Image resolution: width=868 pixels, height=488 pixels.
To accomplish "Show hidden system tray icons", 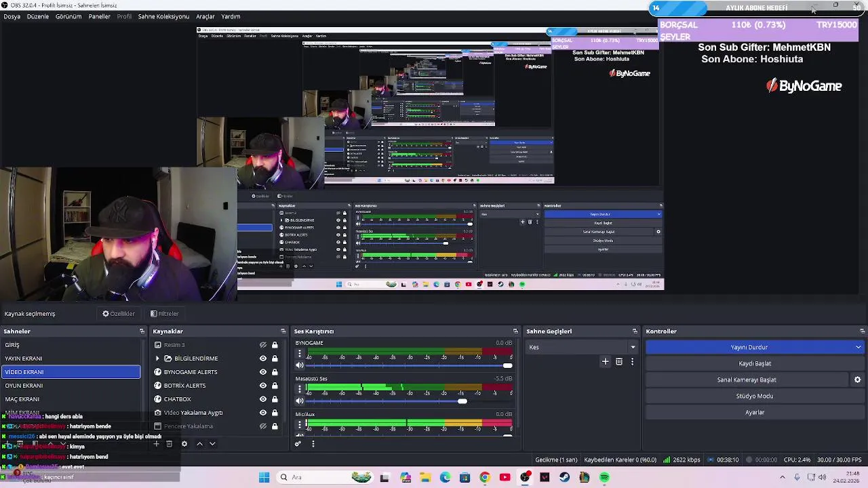I will point(782,477).
